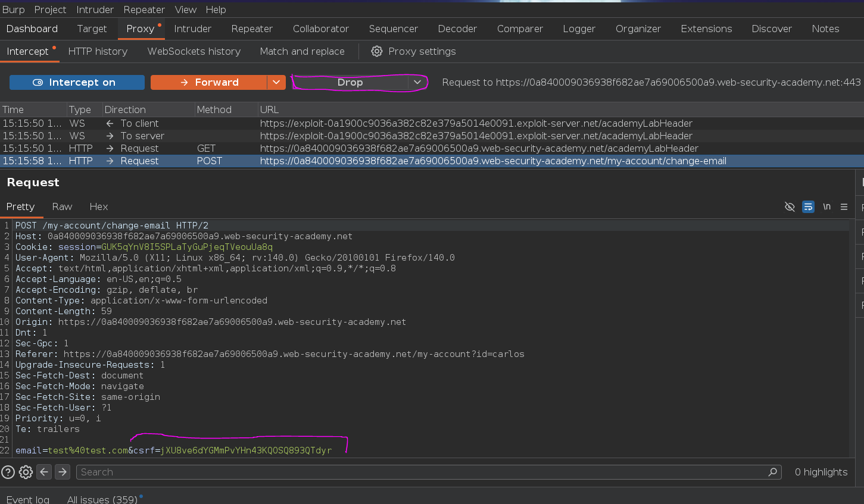The width and height of the screenshot is (864, 504).
Task: Open the Dashboard tab
Action: coord(32,29)
